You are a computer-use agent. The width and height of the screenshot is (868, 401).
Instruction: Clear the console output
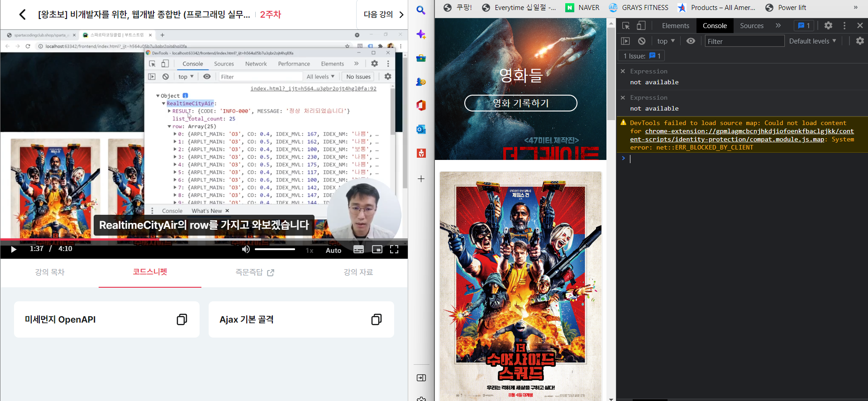642,41
